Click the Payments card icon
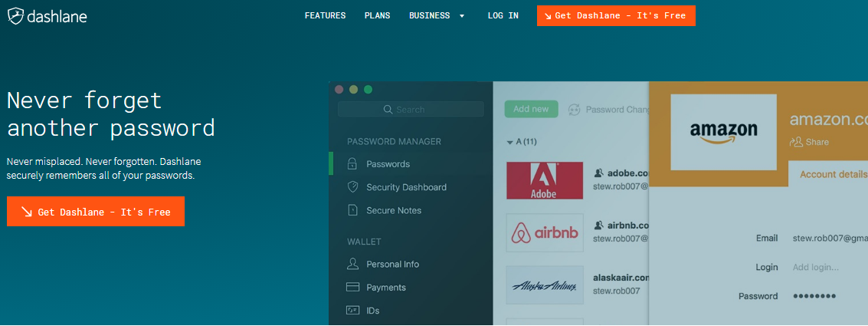 [x=352, y=287]
